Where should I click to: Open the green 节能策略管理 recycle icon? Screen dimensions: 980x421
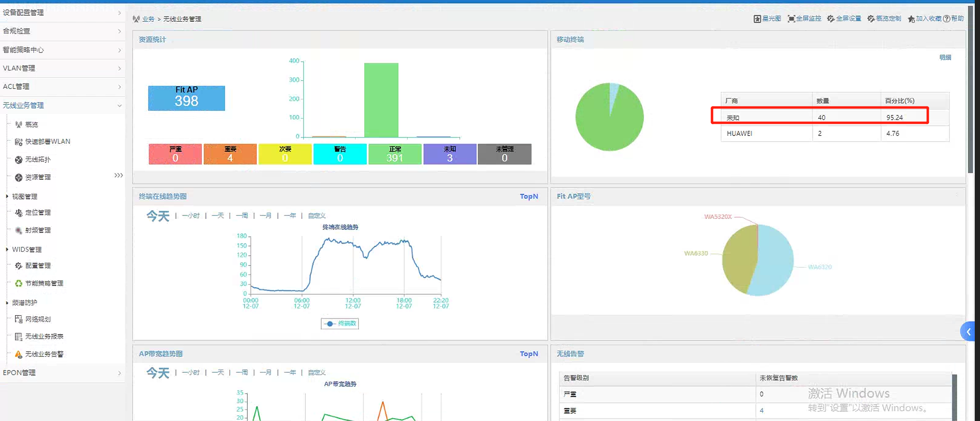19,283
